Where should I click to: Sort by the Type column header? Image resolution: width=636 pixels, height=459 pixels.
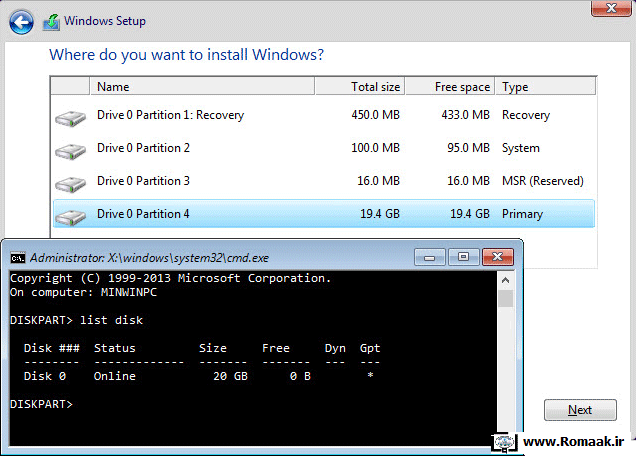(x=546, y=86)
